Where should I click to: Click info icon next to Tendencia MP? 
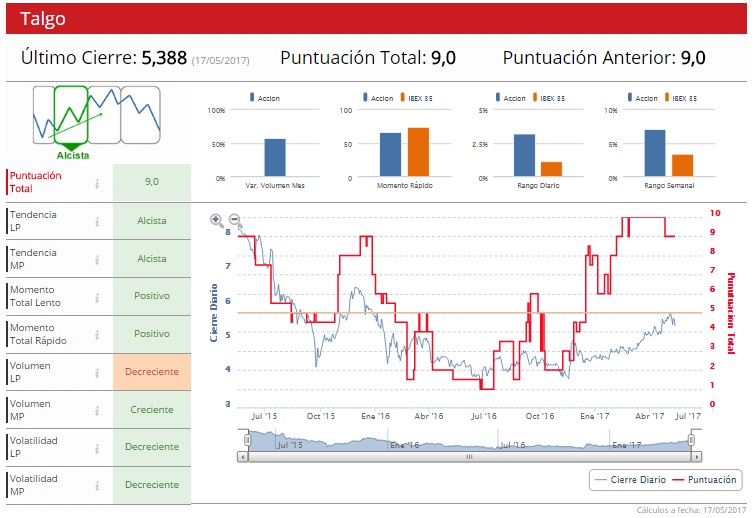point(97,260)
